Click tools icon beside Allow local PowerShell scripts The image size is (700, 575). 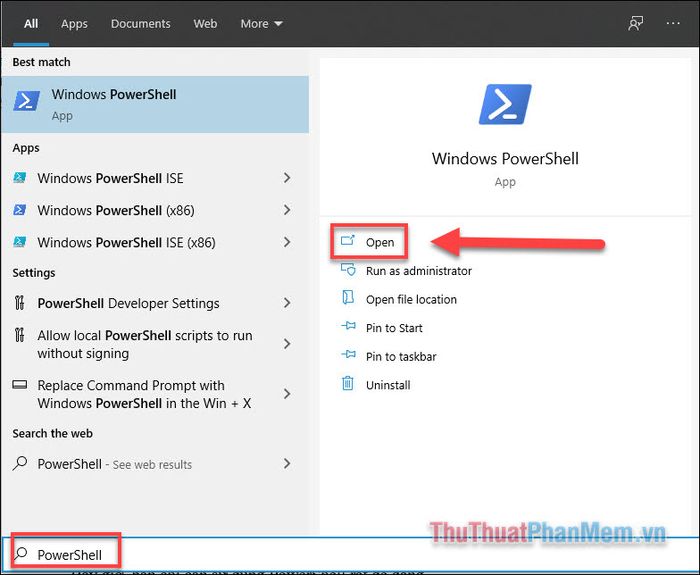click(19, 335)
